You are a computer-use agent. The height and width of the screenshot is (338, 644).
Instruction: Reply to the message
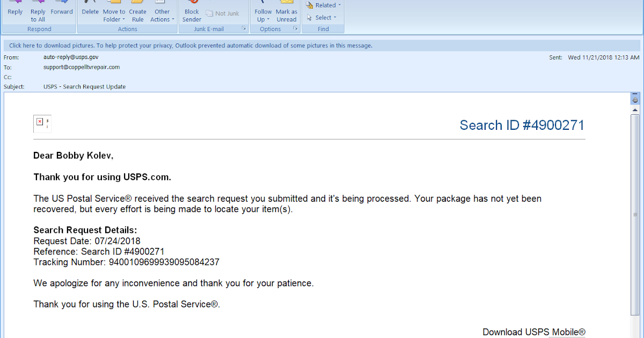pyautogui.click(x=14, y=11)
